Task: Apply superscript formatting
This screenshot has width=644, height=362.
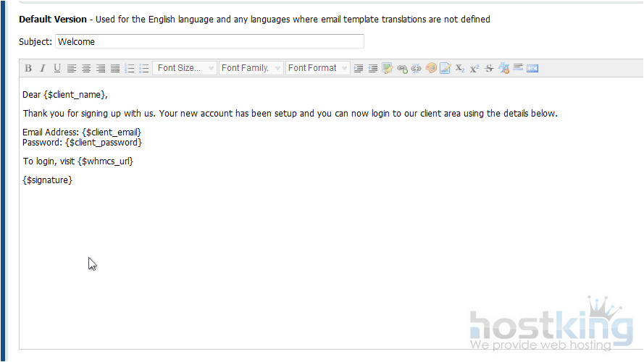Action: pyautogui.click(x=474, y=68)
